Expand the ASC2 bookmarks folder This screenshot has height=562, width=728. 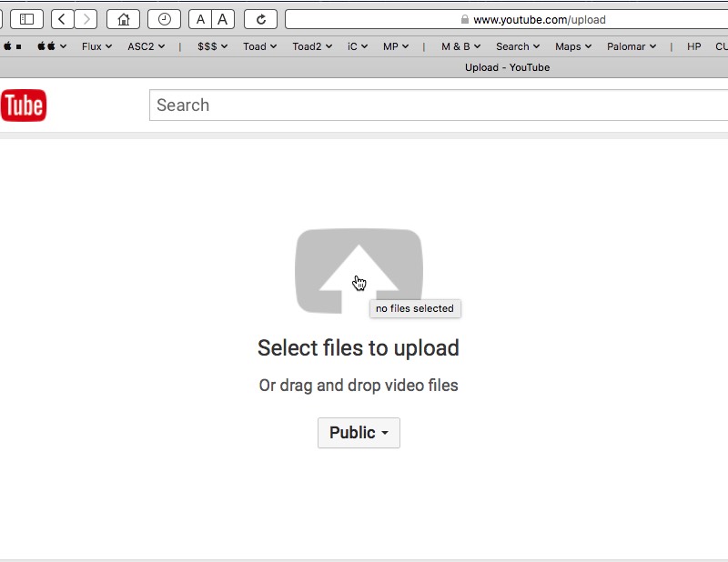click(147, 46)
